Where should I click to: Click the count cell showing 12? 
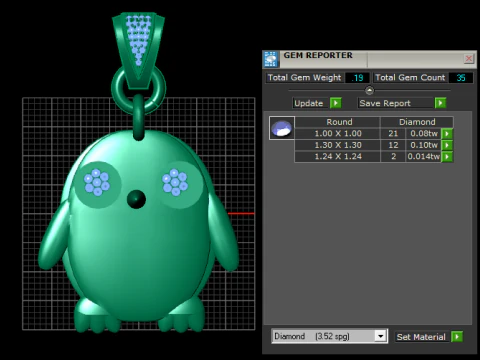(x=393, y=145)
